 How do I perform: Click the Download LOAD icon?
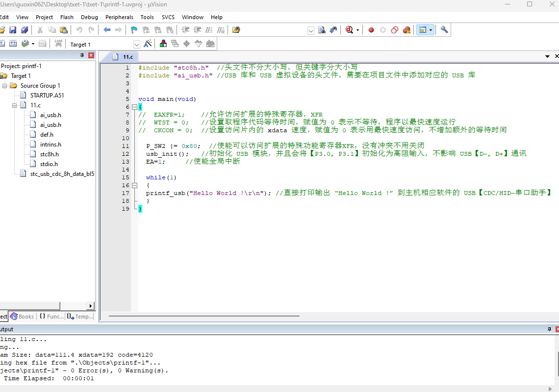[x=58, y=44]
